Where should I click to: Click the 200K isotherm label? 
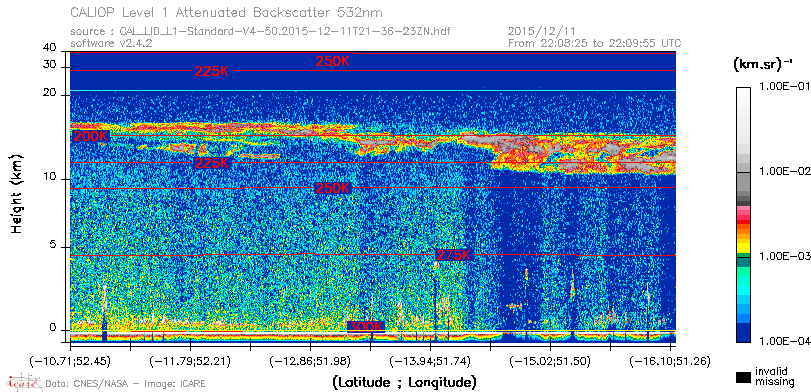point(91,137)
